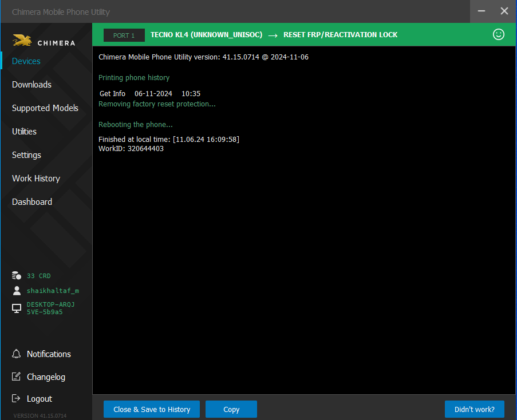Click the Changelog edit icon
Image resolution: width=517 pixels, height=420 pixels.
[16, 376]
